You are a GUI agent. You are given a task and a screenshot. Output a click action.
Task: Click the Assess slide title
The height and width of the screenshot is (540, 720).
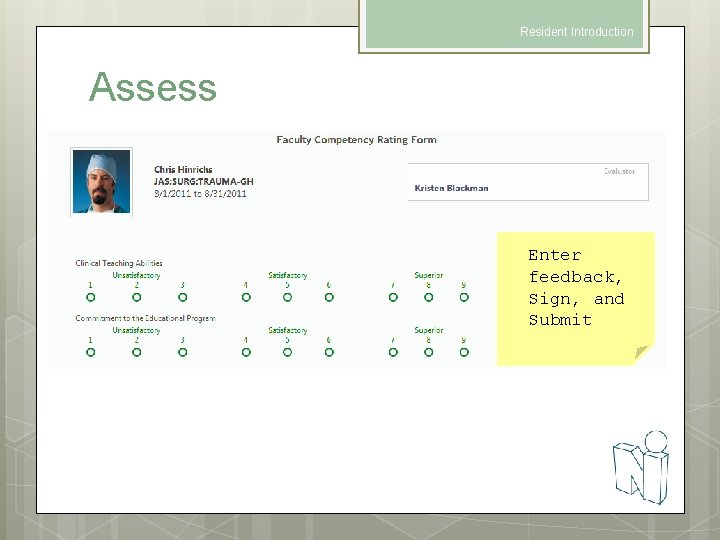point(152,87)
